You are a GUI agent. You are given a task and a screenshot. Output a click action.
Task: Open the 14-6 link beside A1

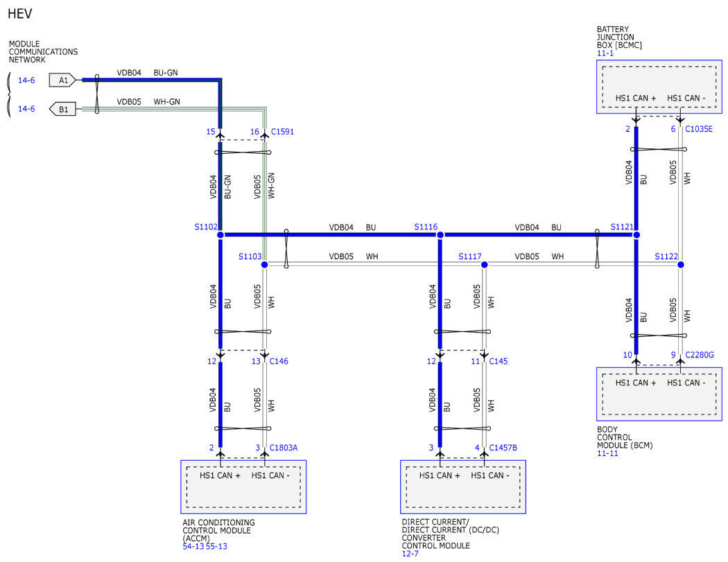(26, 80)
